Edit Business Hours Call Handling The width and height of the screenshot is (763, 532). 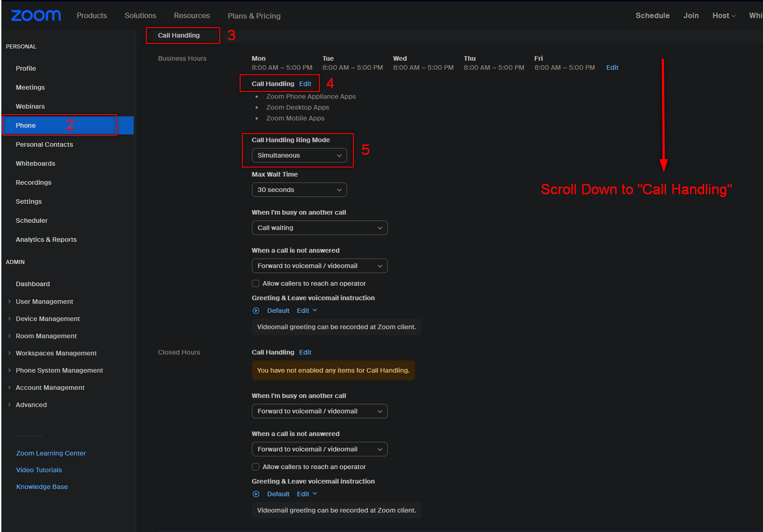[x=305, y=84]
